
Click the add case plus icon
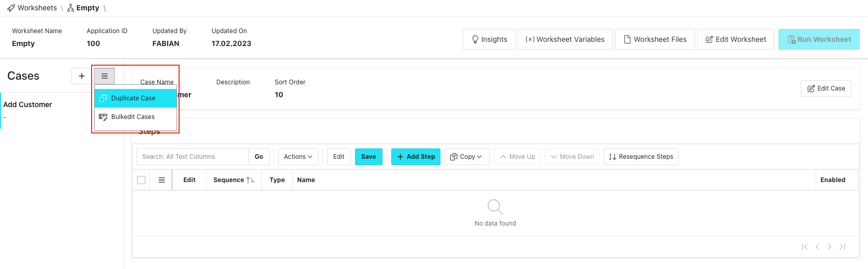[x=81, y=76]
